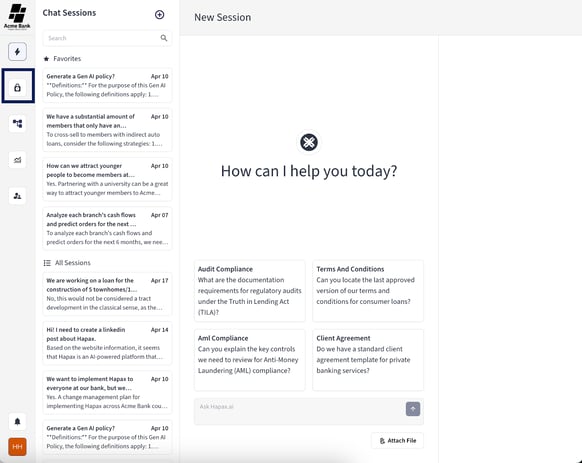Click the Acme Bank logo

(x=17, y=16)
